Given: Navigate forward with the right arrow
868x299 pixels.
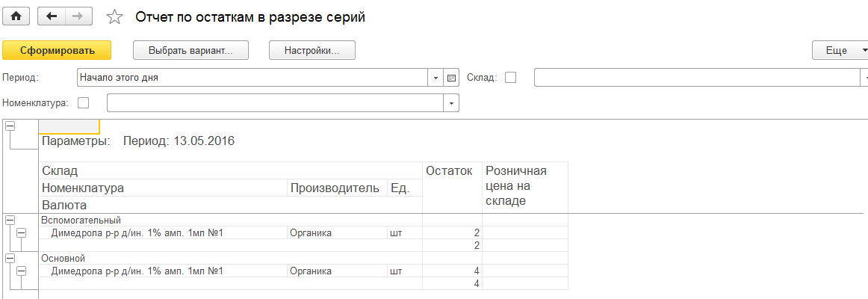Looking at the screenshot, I should click(78, 16).
